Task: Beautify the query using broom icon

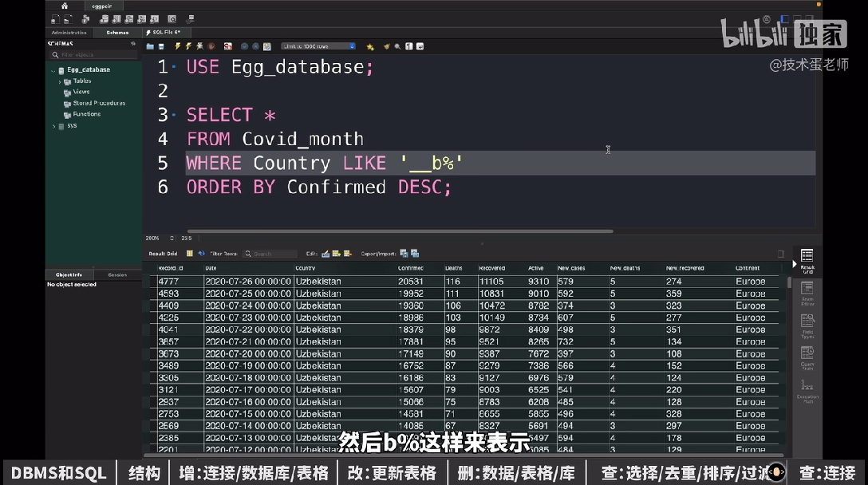Action: pos(385,46)
